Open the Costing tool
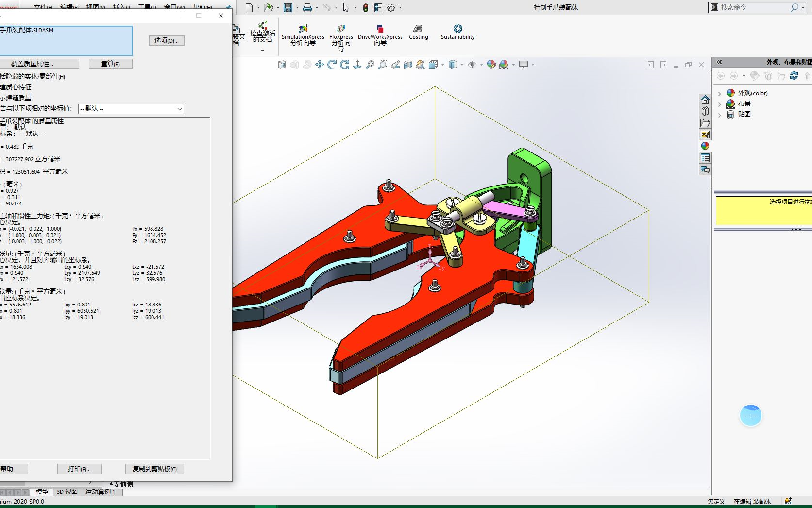Image resolution: width=812 pixels, height=508 pixels. click(x=418, y=32)
